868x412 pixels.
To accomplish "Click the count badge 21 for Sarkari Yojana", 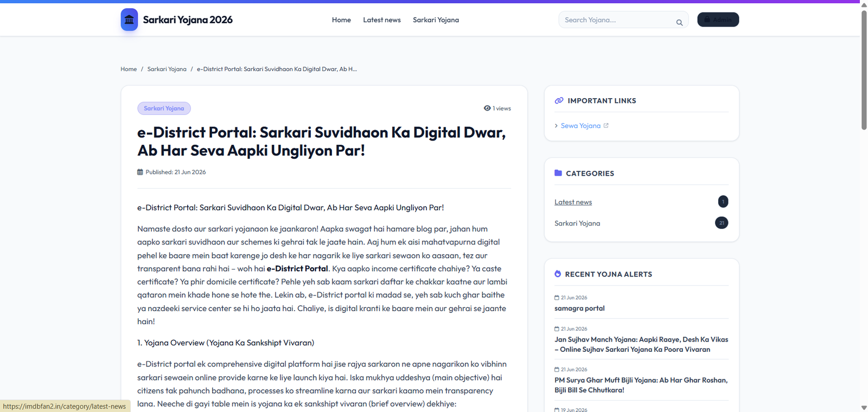I will tap(722, 223).
